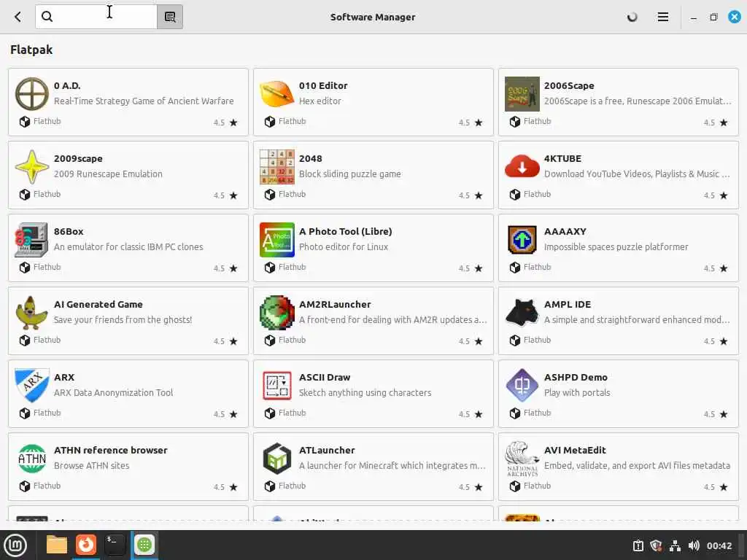Viewport: 747px width, 560px height.
Task: Select the AI Generated Game title
Action: tap(98, 304)
